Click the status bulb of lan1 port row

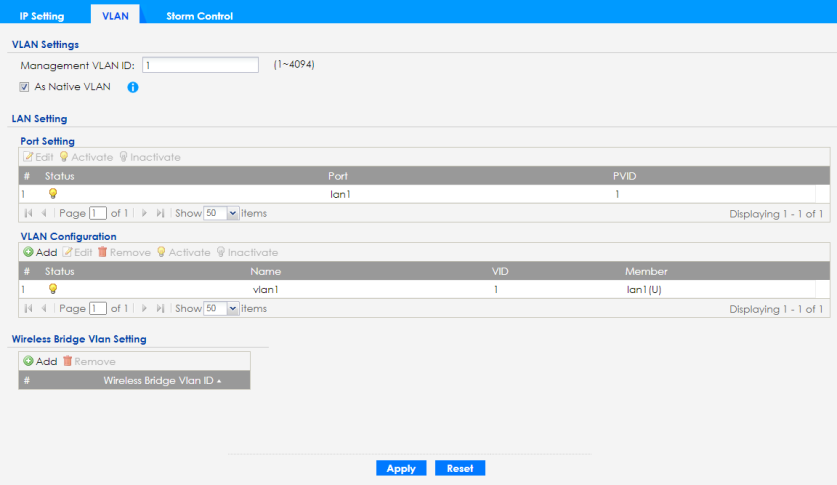click(53, 194)
